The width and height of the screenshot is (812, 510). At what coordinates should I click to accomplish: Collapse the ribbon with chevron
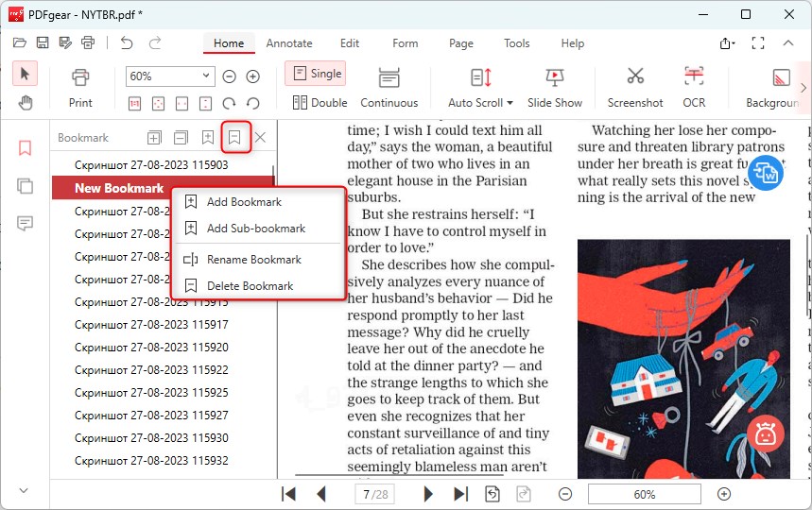point(787,43)
